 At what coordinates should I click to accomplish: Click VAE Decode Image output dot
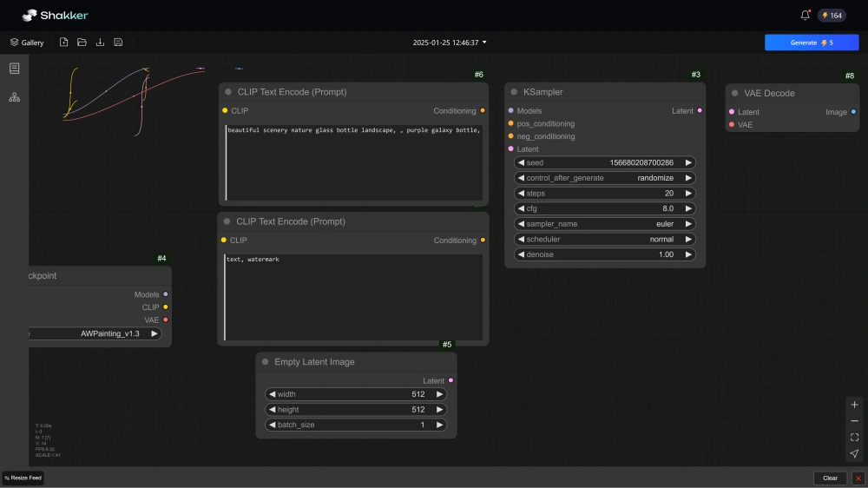(x=853, y=112)
